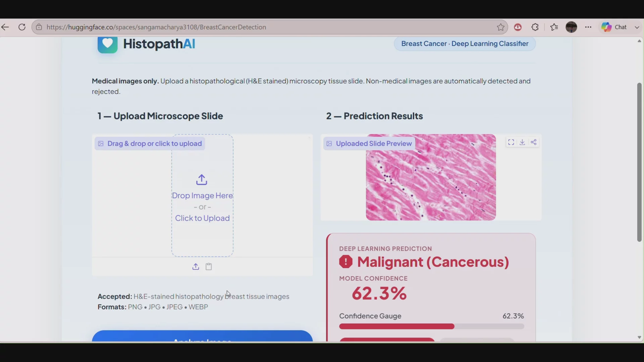Viewport: 644px width, 362px height.
Task: Click the Analyze Image button
Action: (202, 336)
